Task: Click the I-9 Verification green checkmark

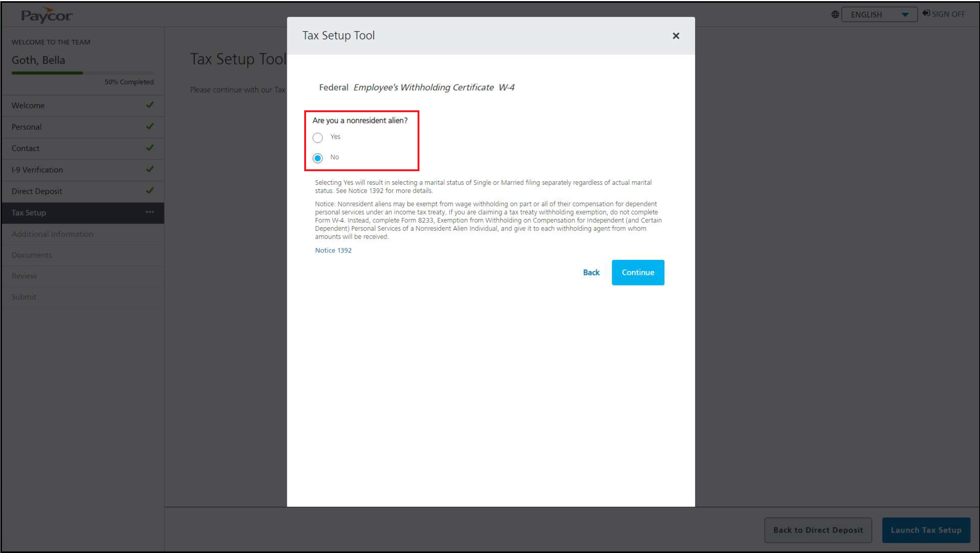Action: tap(150, 169)
